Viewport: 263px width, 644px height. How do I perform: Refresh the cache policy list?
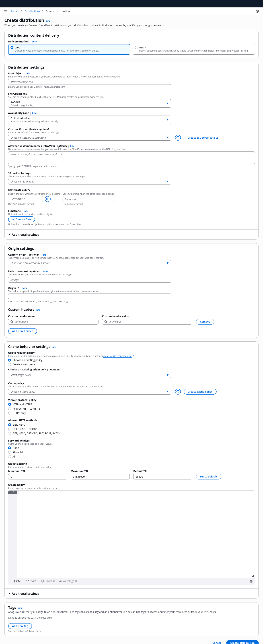point(178,392)
